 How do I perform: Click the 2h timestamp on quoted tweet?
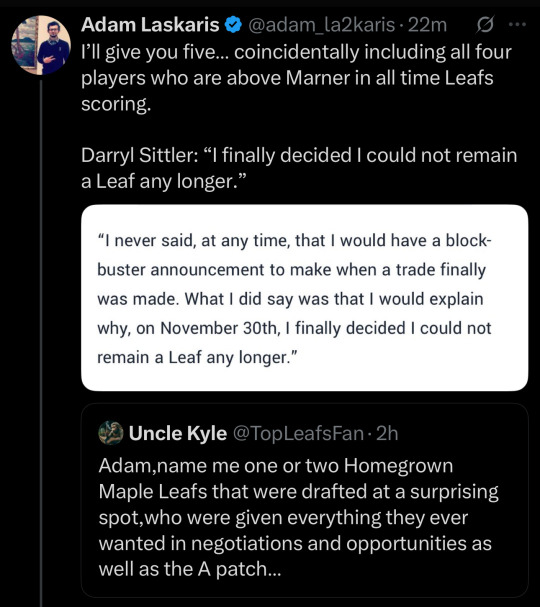coord(387,433)
